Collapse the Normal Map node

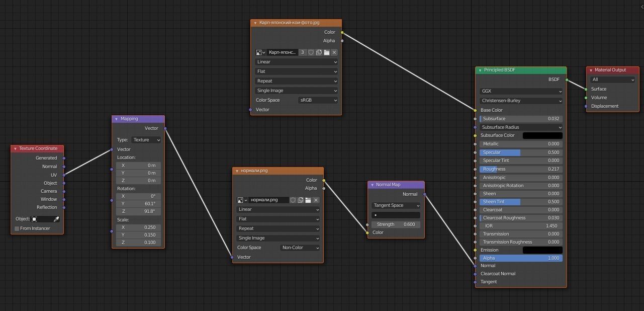point(372,185)
